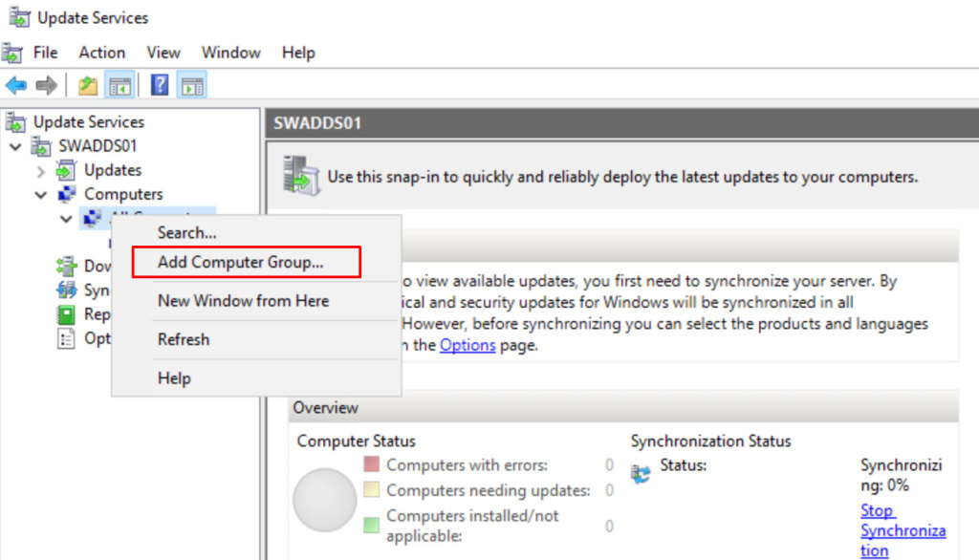Select the Computers tree label
This screenshot has width=979, height=560.
pyautogui.click(x=123, y=194)
